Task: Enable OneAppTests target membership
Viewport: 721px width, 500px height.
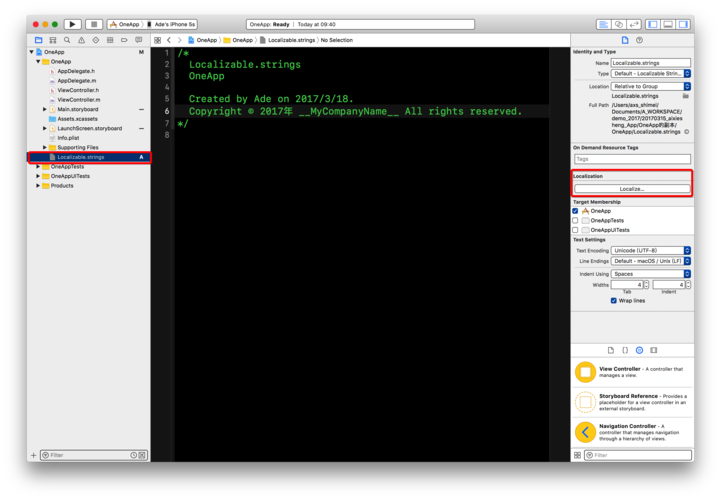Action: click(x=575, y=220)
